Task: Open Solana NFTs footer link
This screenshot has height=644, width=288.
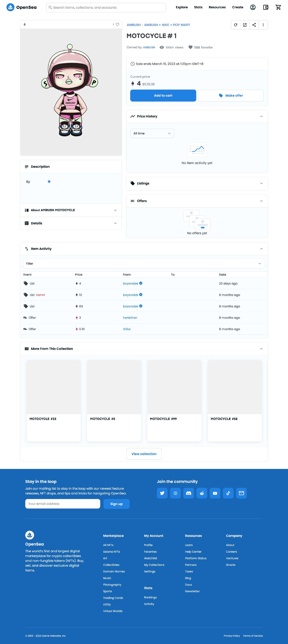Action: pos(112,552)
